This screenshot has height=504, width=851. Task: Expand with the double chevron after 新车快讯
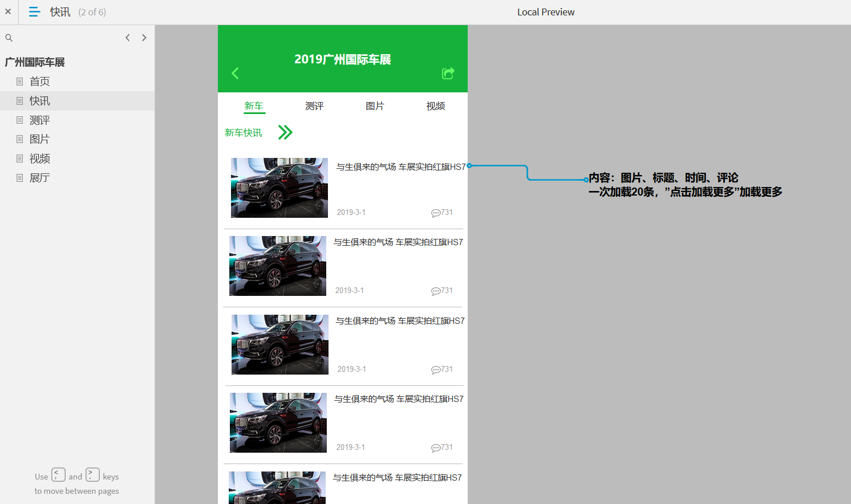[x=285, y=132]
